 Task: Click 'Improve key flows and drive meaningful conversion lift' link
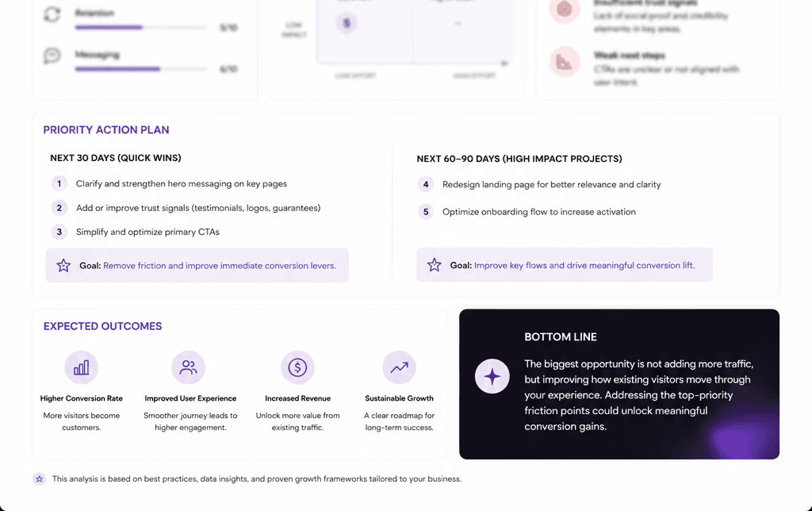[584, 265]
